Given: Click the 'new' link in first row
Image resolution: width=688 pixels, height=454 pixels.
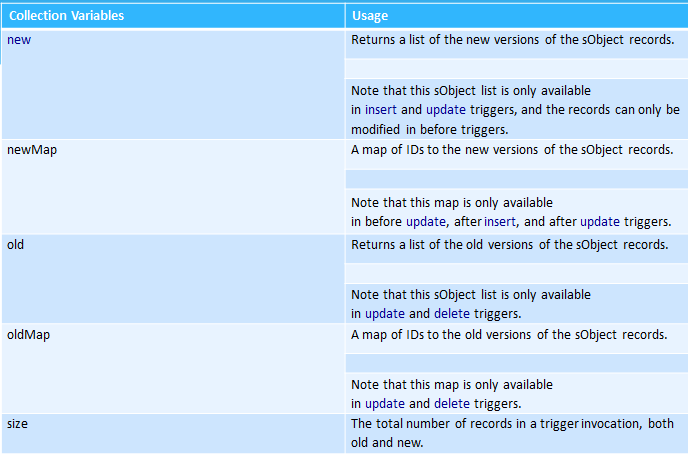Looking at the screenshot, I should 19,40.
